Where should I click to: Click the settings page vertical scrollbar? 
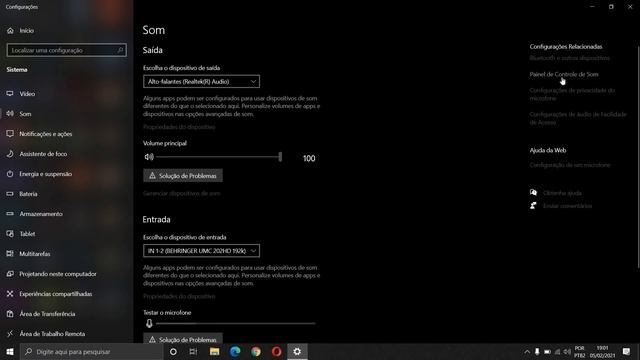click(x=638, y=157)
